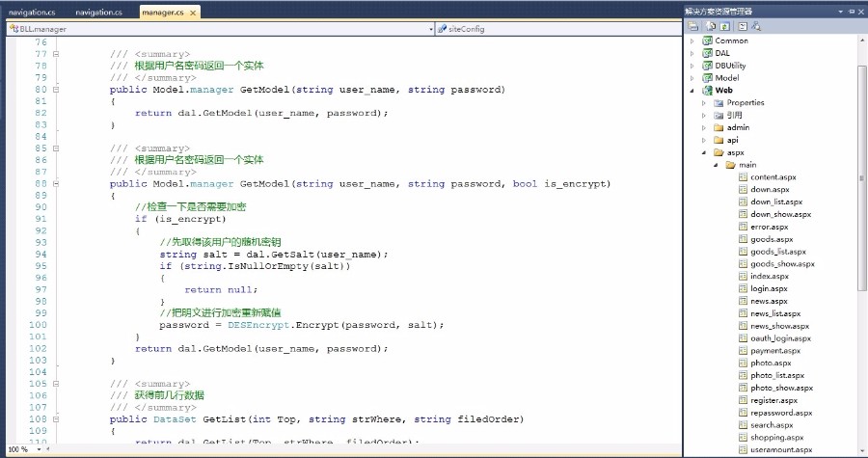868x458 pixels.
Task: Click the Properties folder icon
Action: click(719, 103)
